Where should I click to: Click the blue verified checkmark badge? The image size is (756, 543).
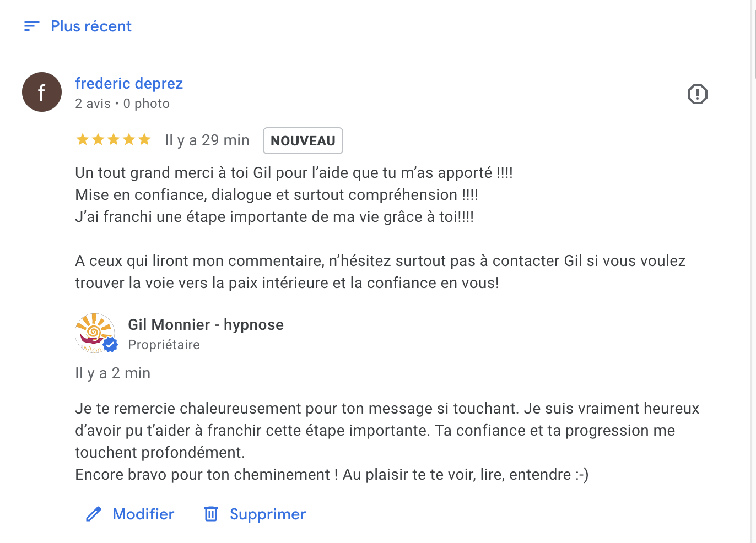(111, 345)
